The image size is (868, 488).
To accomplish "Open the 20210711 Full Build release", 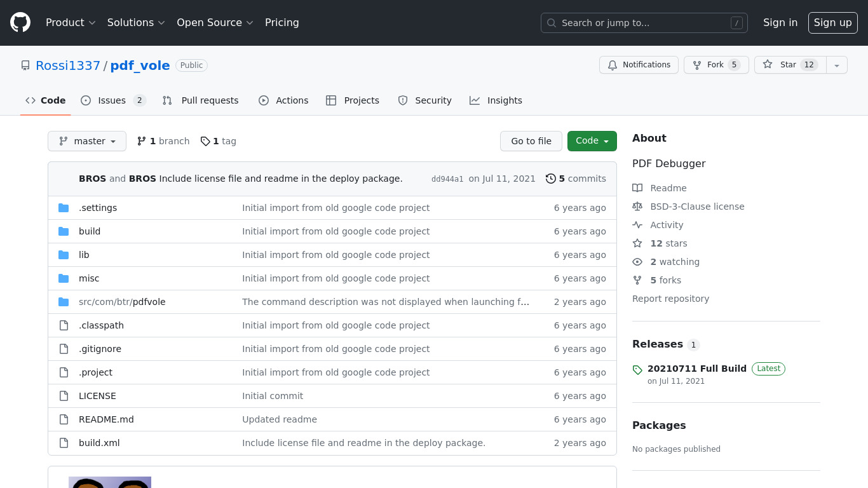I will click(x=697, y=369).
